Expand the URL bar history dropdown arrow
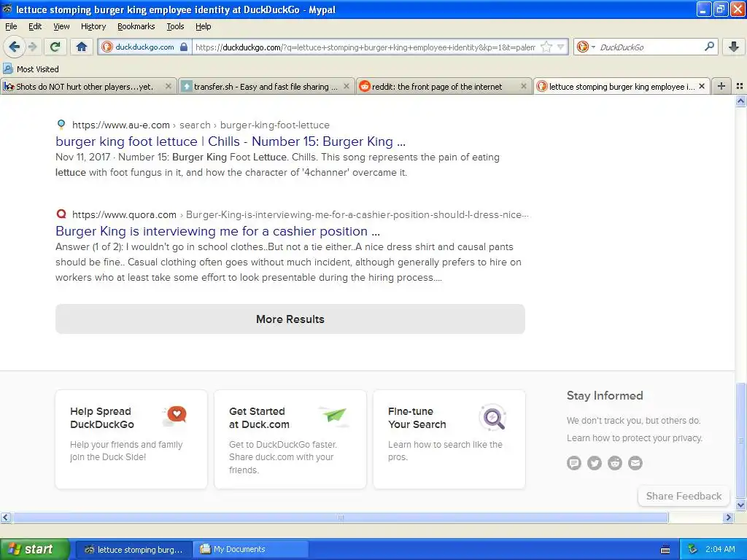Viewport: 747px width, 560px height. (x=561, y=47)
